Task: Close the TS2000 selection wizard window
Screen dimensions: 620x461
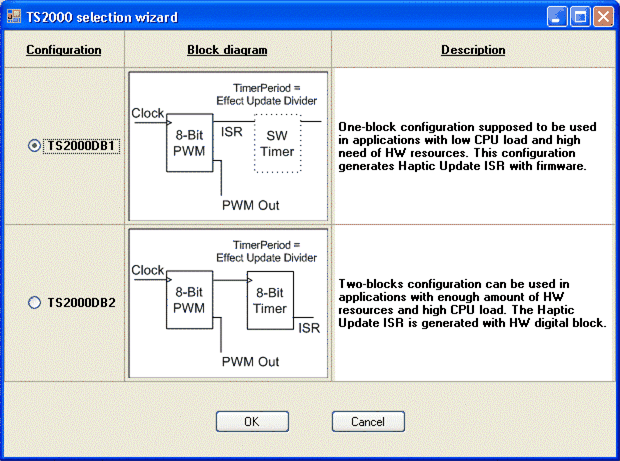Action: [602, 17]
